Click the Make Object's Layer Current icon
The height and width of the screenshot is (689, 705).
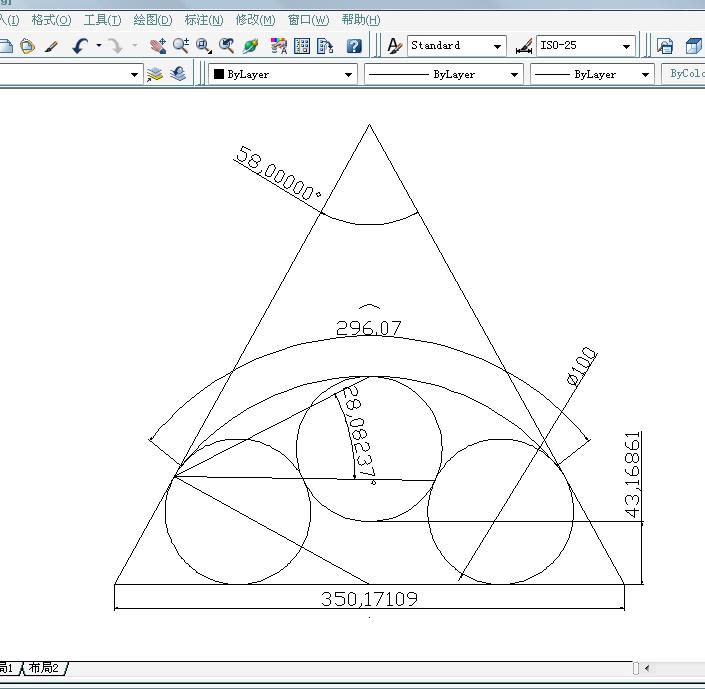click(155, 74)
